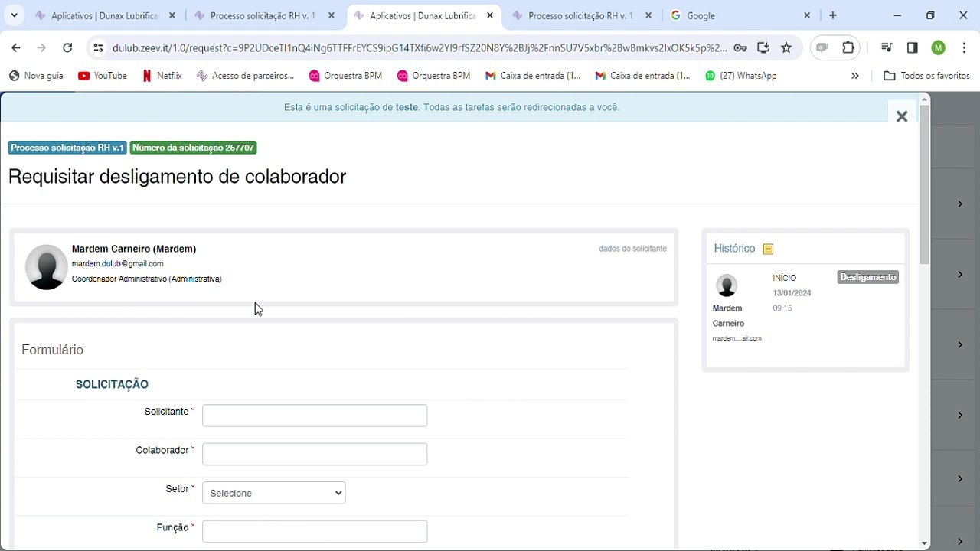Collapse the Histórico panel
Viewport: 980px width, 551px height.
(769, 249)
